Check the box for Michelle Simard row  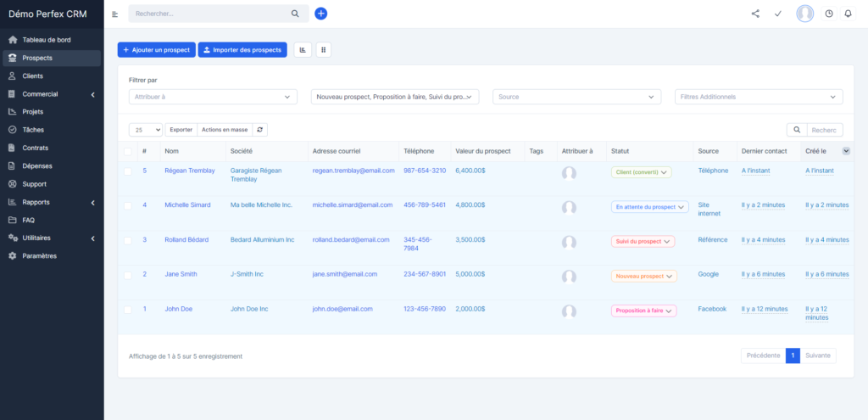click(x=128, y=206)
